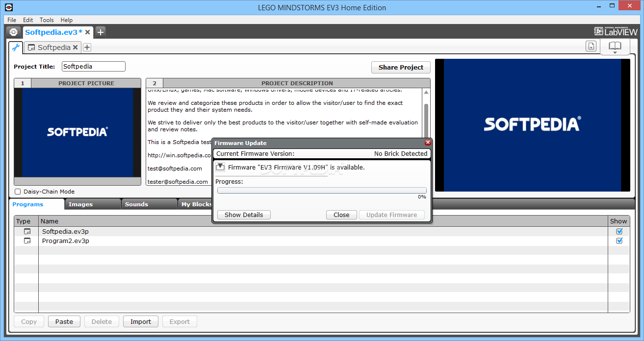This screenshot has width=644, height=341.
Task: Click the Project Title input field
Action: point(94,66)
